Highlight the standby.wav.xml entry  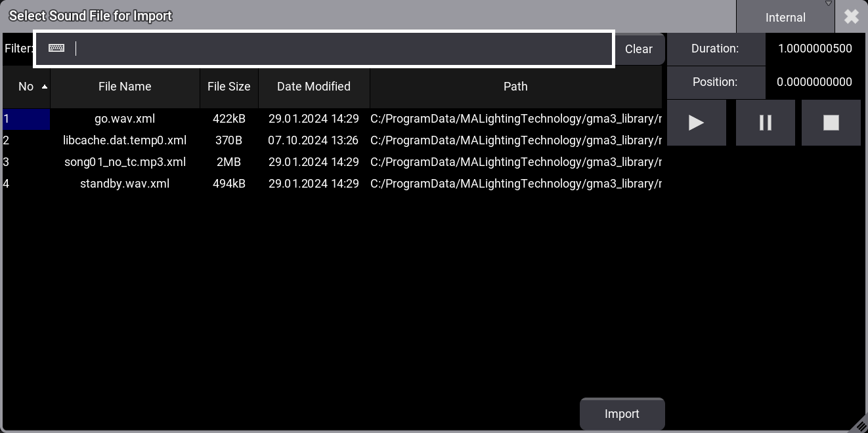(125, 184)
